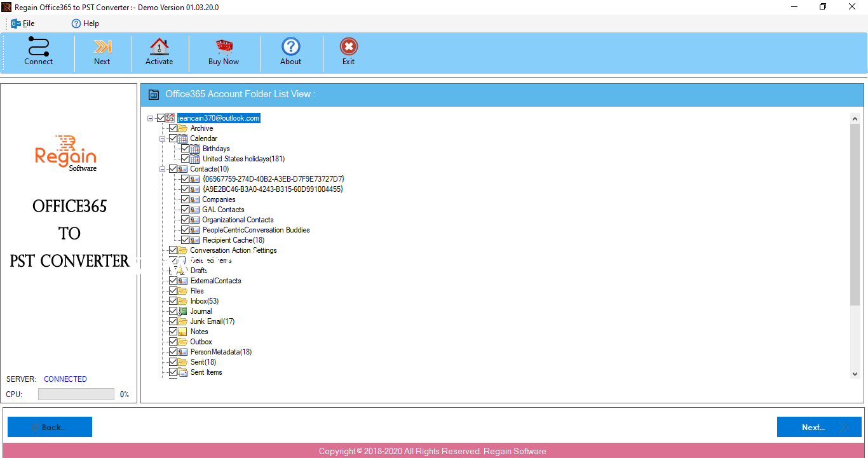Image resolution: width=868 pixels, height=458 pixels.
Task: Click the Connect toolbar icon
Action: click(x=38, y=46)
